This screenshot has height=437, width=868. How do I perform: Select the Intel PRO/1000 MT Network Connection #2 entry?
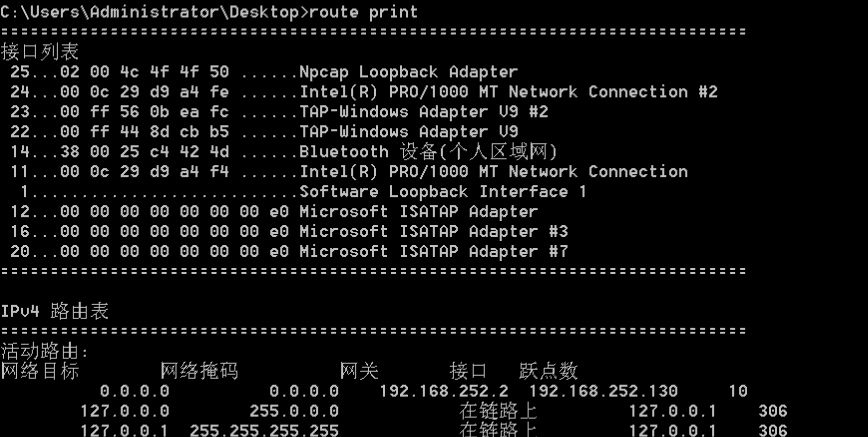pyautogui.click(x=364, y=92)
